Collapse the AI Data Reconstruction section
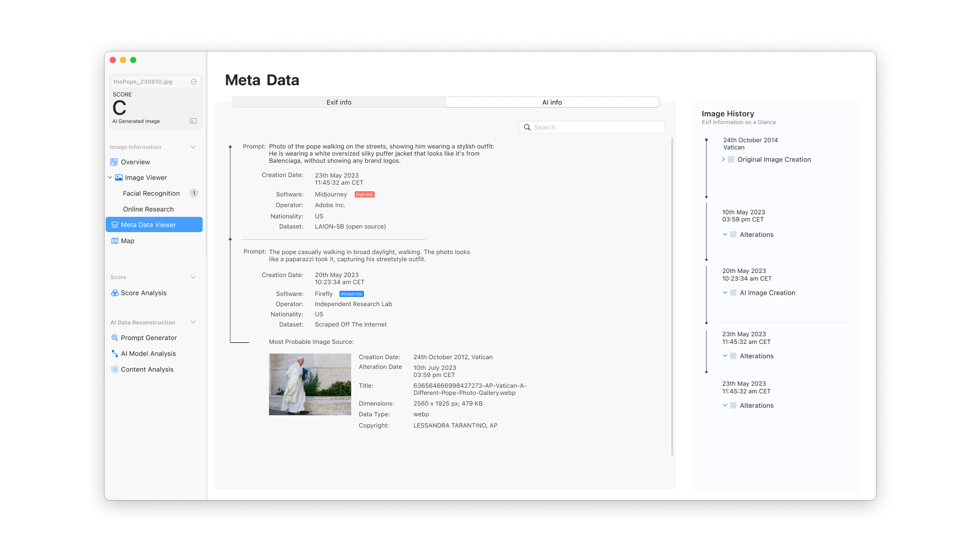Viewport: 980px width, 551px height. 193,322
